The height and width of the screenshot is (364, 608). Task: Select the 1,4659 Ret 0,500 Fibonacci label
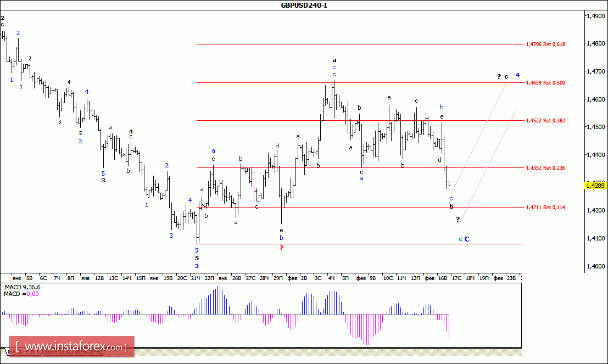(545, 82)
